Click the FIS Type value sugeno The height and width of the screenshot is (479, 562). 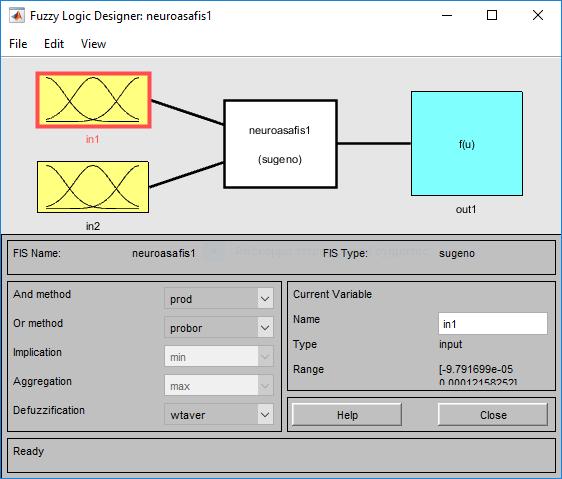(457, 253)
